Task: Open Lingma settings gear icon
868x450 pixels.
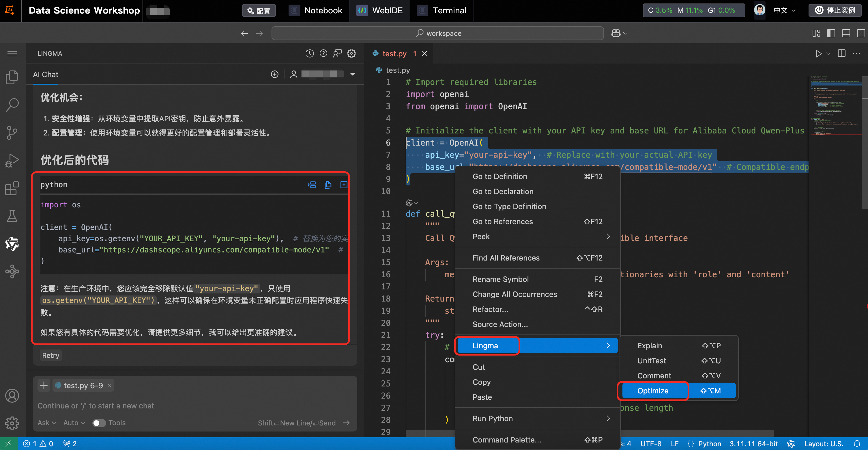Action: [351, 53]
